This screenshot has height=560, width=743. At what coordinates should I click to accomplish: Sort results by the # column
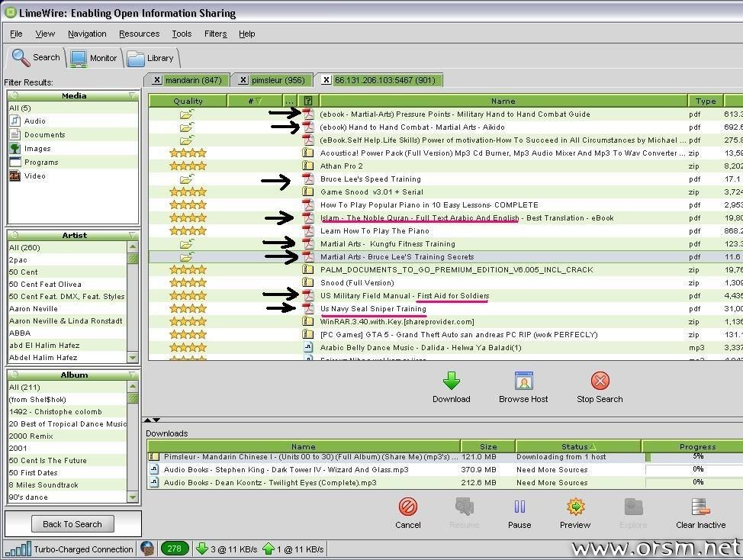[x=255, y=101]
